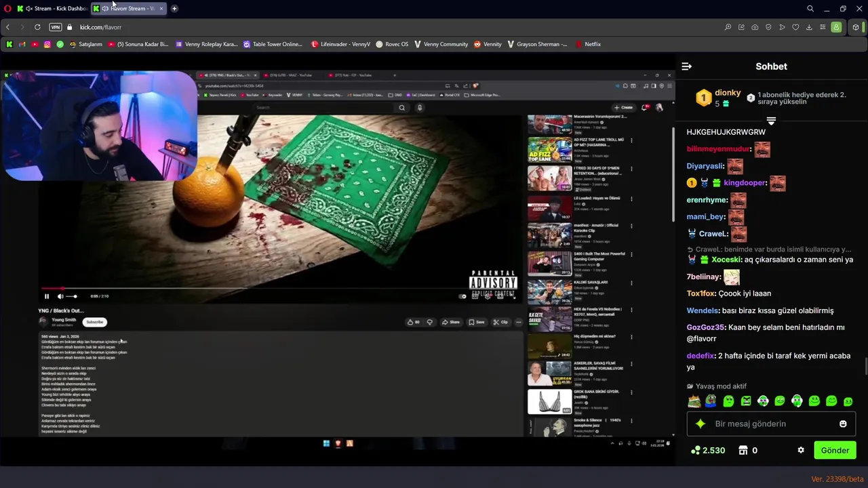Insert the angry green square emote
The height and width of the screenshot is (488, 868).
tap(746, 401)
